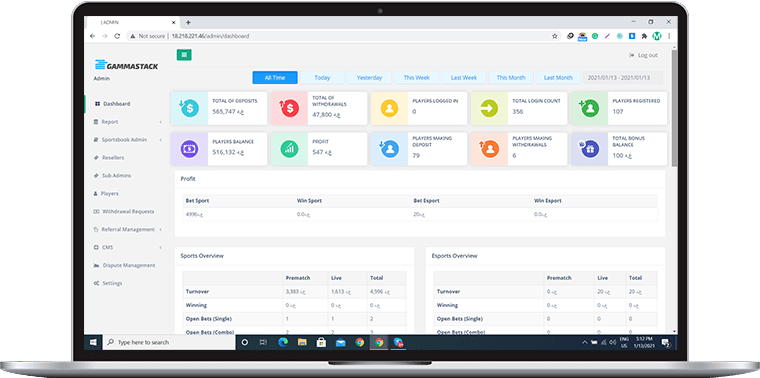This screenshot has width=760, height=378.
Task: Open a new browser tab with plus button
Action: point(188,22)
